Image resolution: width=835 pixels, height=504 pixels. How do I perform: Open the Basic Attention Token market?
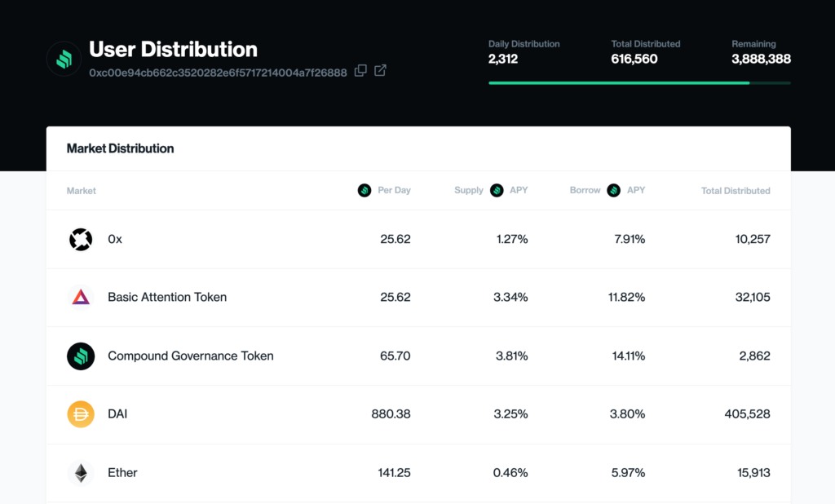pos(418,298)
